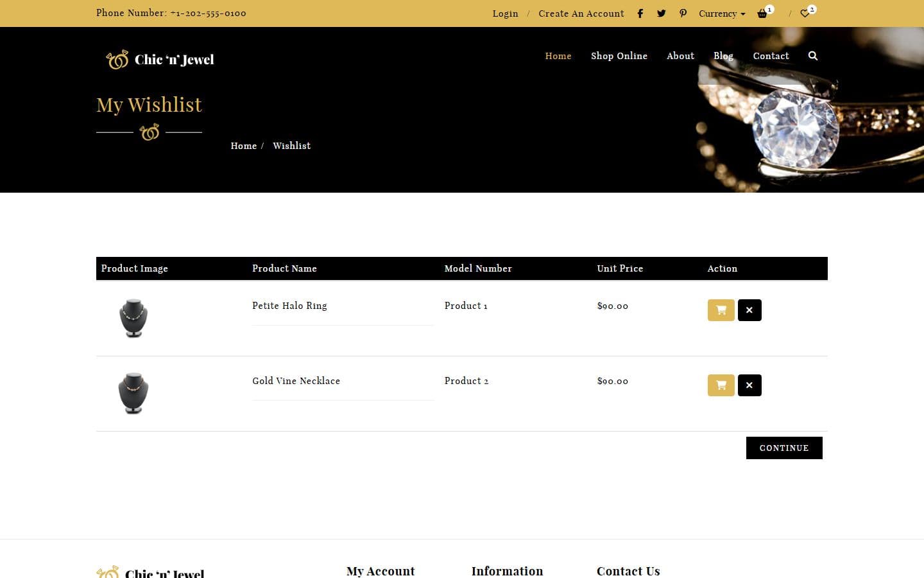Open the Twitter icon in top bar
This screenshot has width=924, height=578.
[662, 13]
